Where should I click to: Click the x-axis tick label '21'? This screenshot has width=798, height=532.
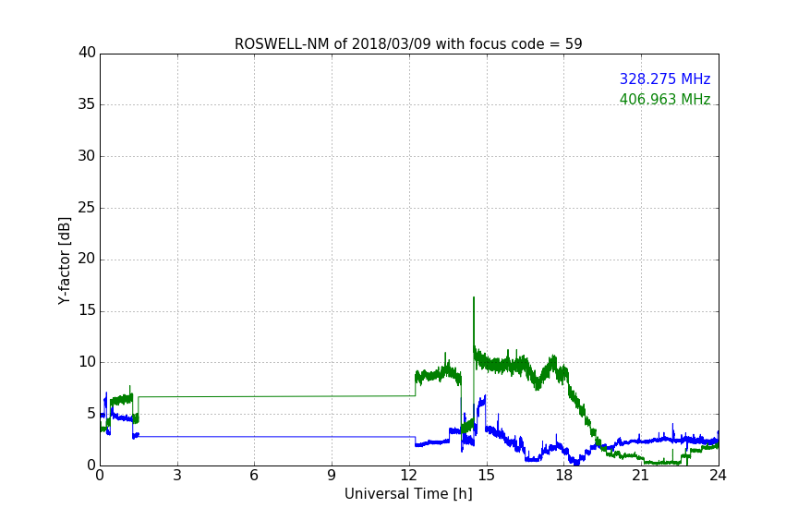pos(641,476)
